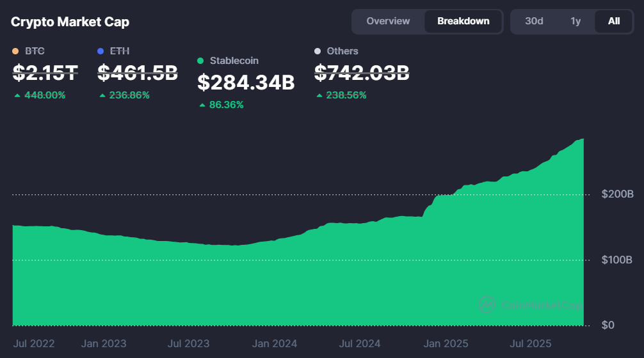Click the Jan 2024 axis label
The width and height of the screenshot is (644, 358).
[x=275, y=343]
